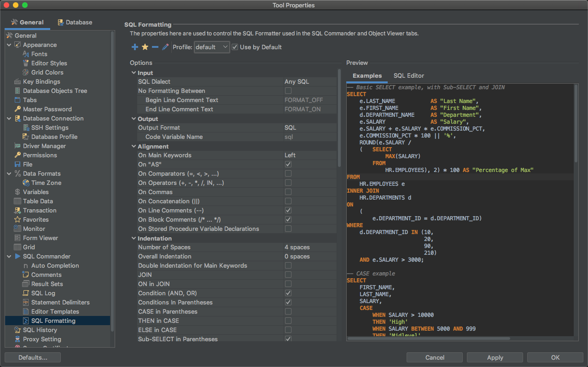Open the Profile default dropdown
Image resolution: width=588 pixels, height=367 pixels.
(x=211, y=47)
